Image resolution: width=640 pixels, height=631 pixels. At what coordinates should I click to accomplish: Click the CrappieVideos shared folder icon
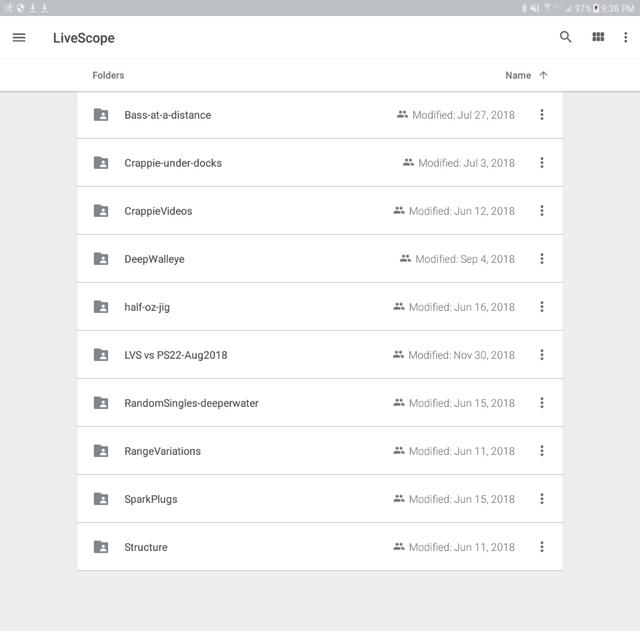click(x=101, y=211)
